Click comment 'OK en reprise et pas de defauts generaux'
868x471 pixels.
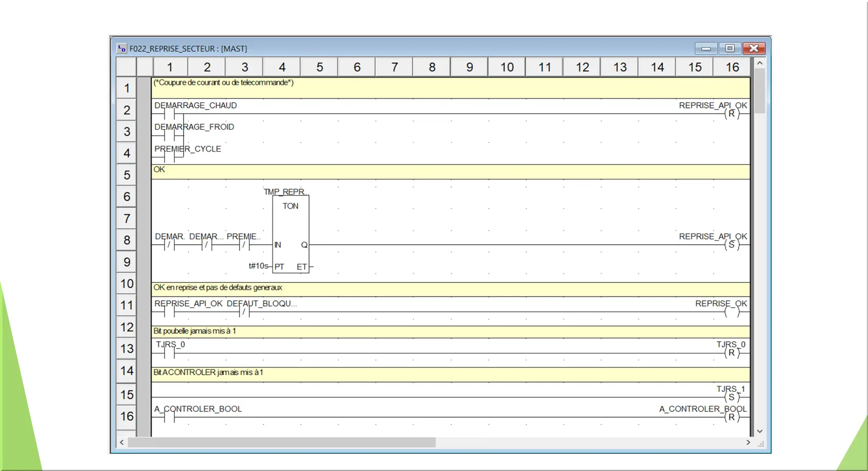tap(218, 287)
